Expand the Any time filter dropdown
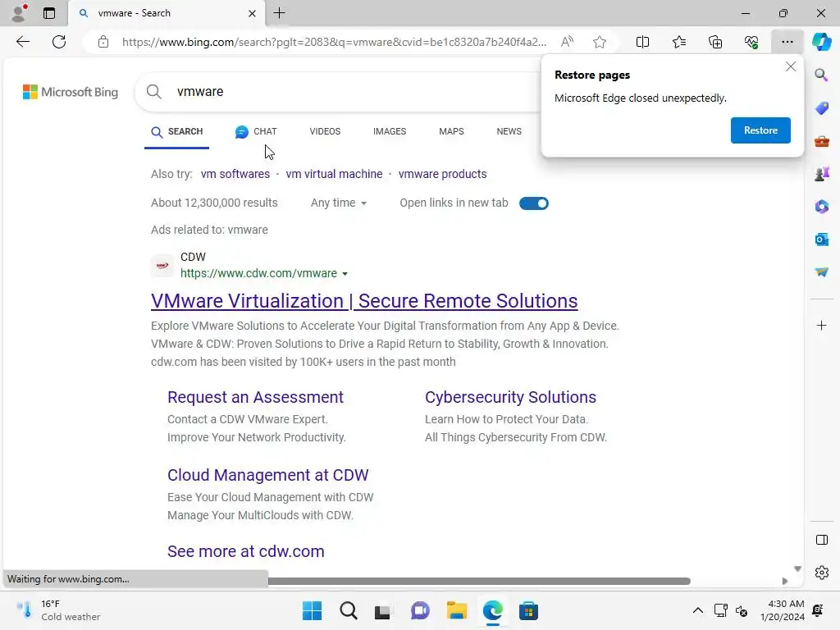840x630 pixels. pos(339,203)
